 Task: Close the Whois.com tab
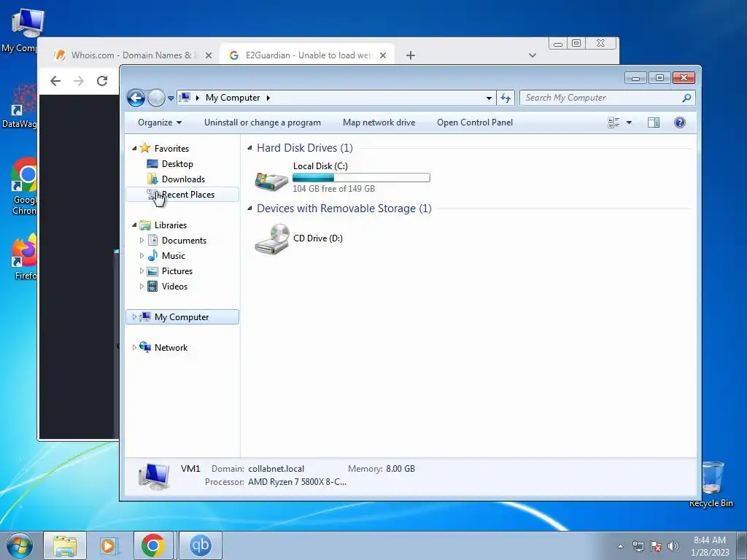click(209, 55)
